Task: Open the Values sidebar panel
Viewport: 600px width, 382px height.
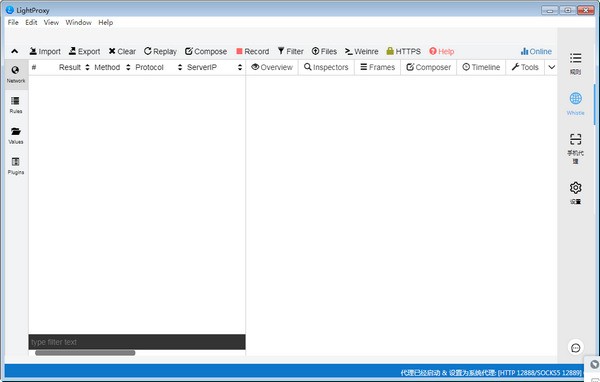Action: tap(16, 135)
